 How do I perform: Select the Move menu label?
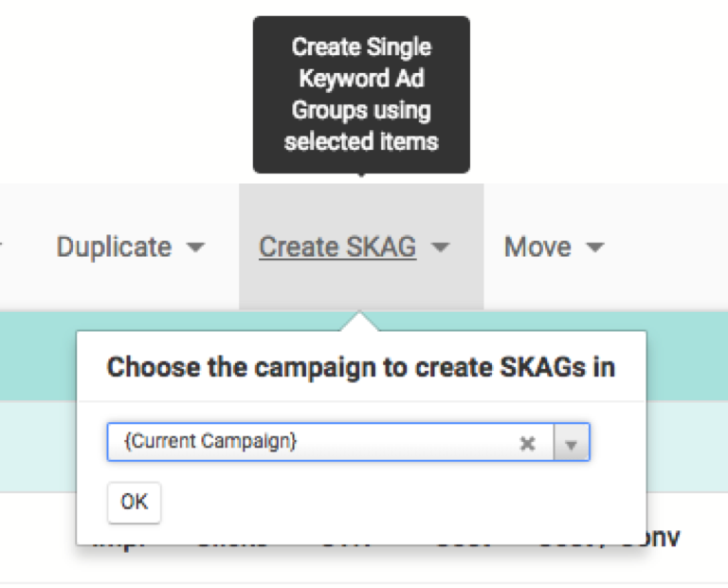(537, 248)
